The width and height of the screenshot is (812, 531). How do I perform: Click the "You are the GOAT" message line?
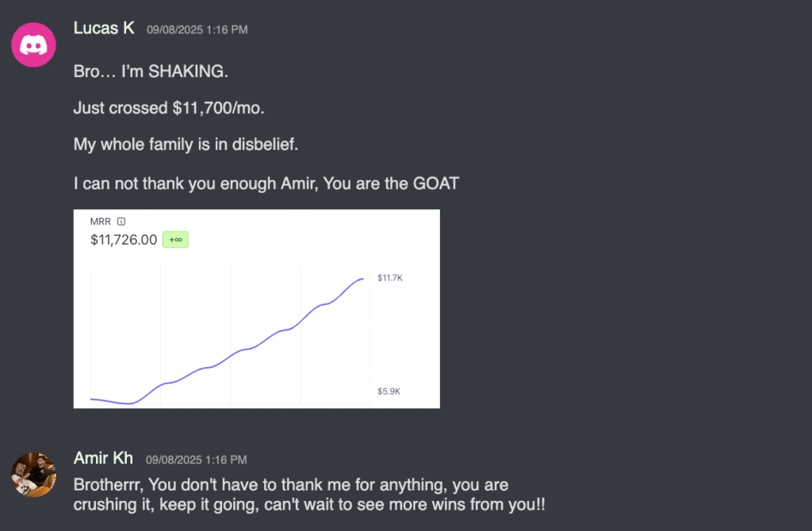[266, 184]
